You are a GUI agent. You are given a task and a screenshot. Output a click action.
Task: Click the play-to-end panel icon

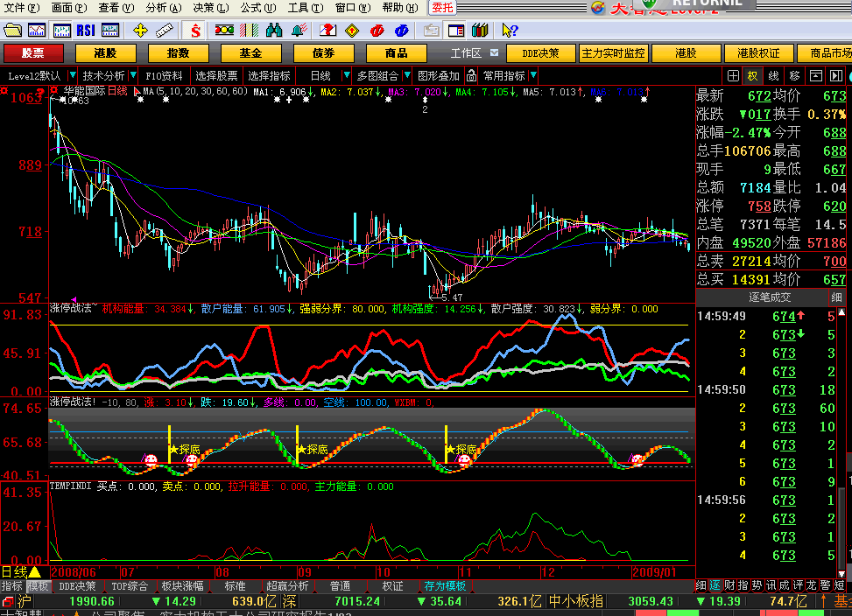click(835, 76)
